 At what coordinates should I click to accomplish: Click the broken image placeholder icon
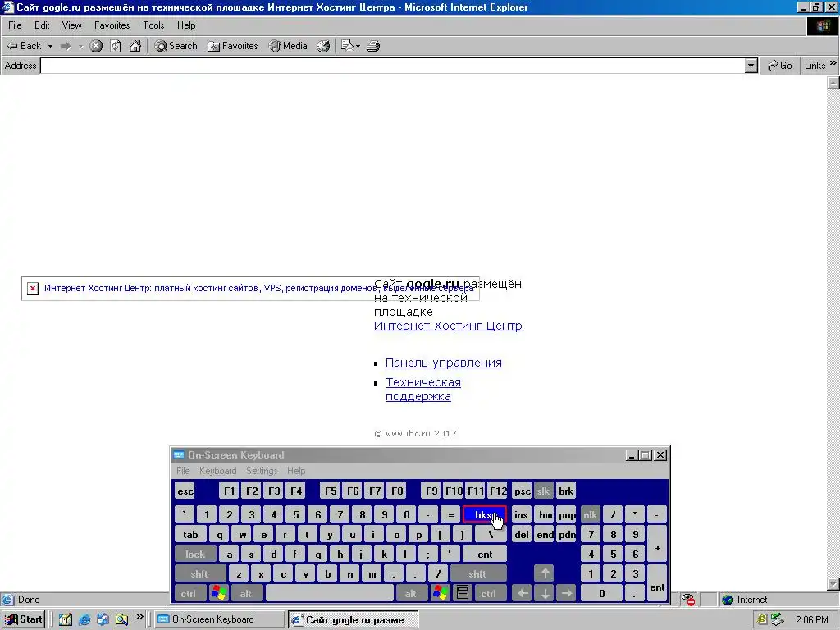pyautogui.click(x=33, y=289)
